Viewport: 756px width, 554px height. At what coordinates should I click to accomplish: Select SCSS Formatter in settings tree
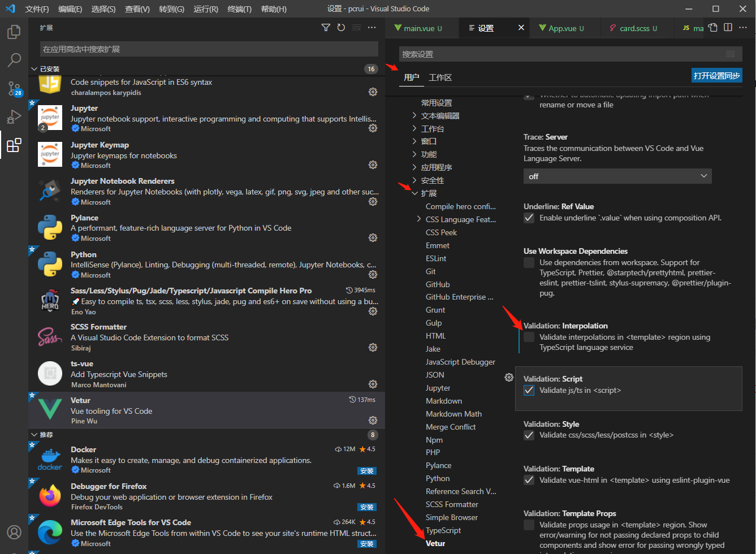click(452, 504)
